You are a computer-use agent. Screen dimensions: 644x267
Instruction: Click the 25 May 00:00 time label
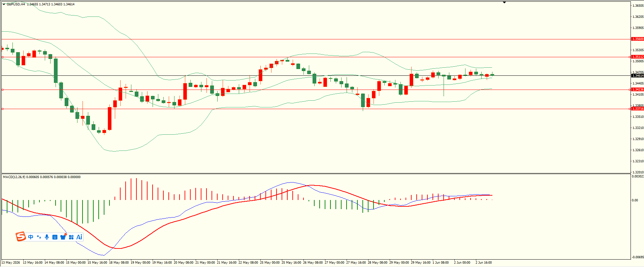tap(270, 263)
